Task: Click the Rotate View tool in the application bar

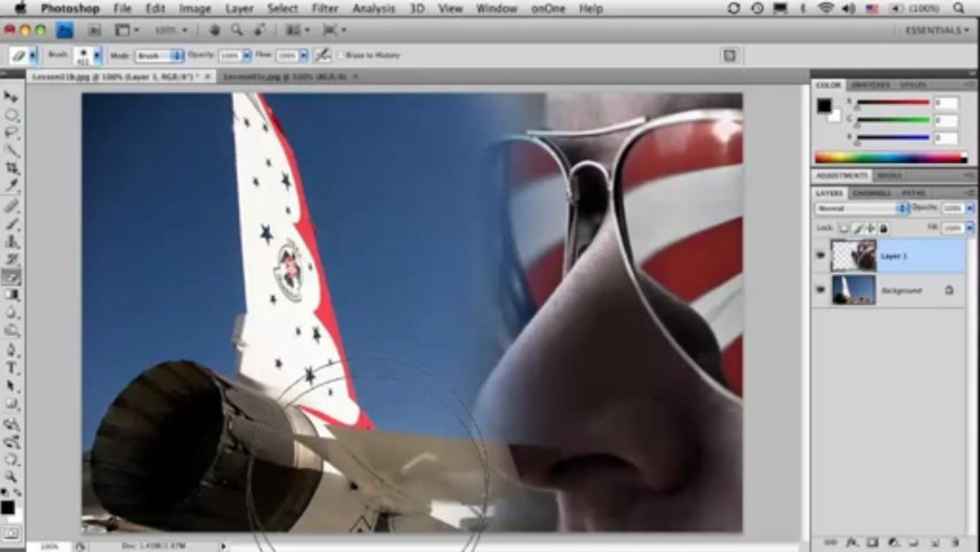Action: [259, 30]
